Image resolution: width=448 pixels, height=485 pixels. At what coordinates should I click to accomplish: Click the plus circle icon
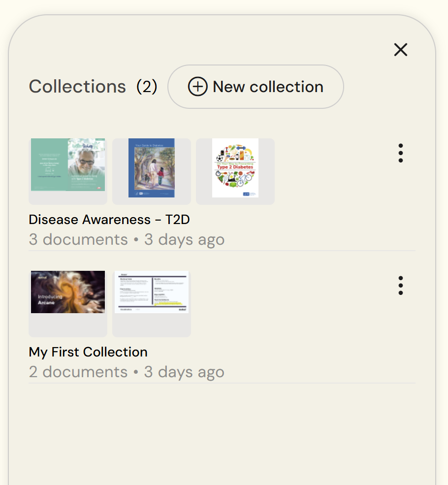pos(197,87)
